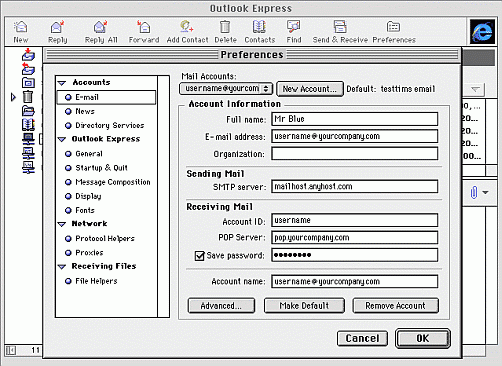This screenshot has width=502, height=366.
Task: Open Contacts from the toolbar
Action: pyautogui.click(x=259, y=27)
